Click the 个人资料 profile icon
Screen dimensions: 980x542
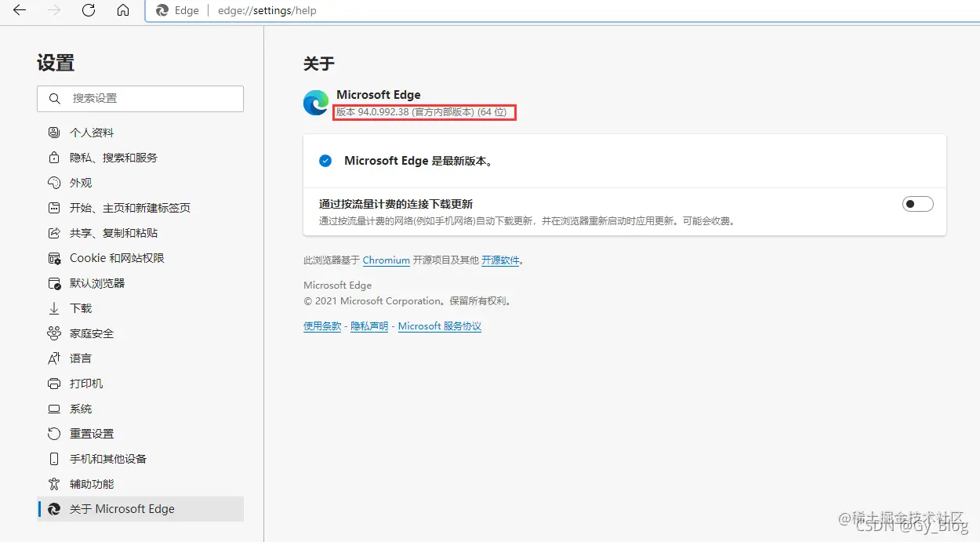54,133
